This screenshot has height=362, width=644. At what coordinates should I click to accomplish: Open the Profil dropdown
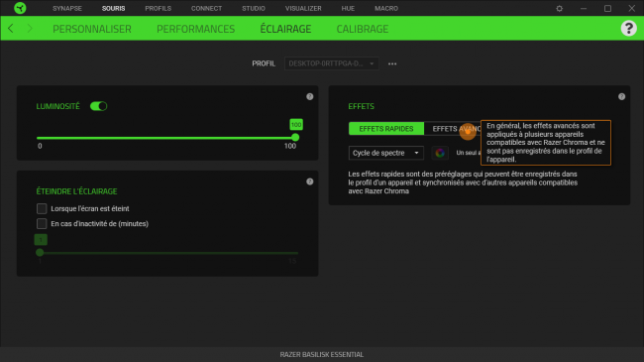331,63
